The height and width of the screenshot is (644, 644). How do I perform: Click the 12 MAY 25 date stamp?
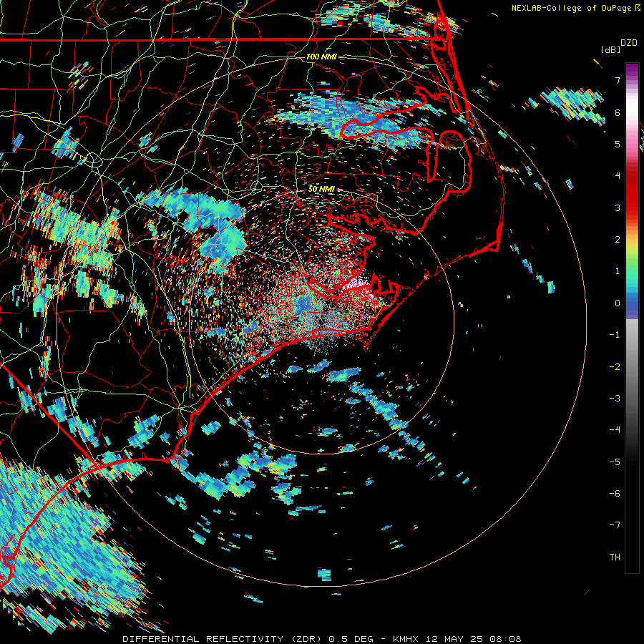(x=454, y=639)
